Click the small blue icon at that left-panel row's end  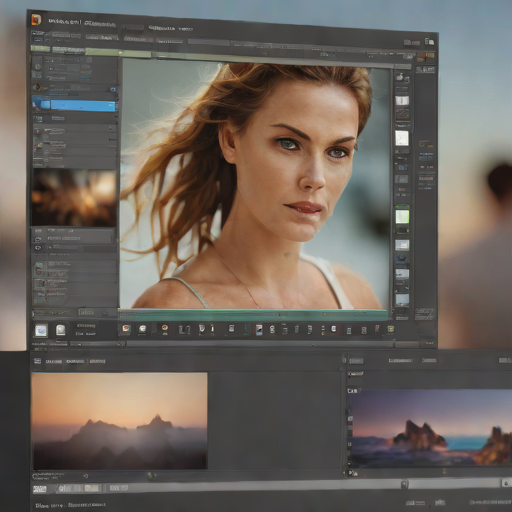coord(113,89)
